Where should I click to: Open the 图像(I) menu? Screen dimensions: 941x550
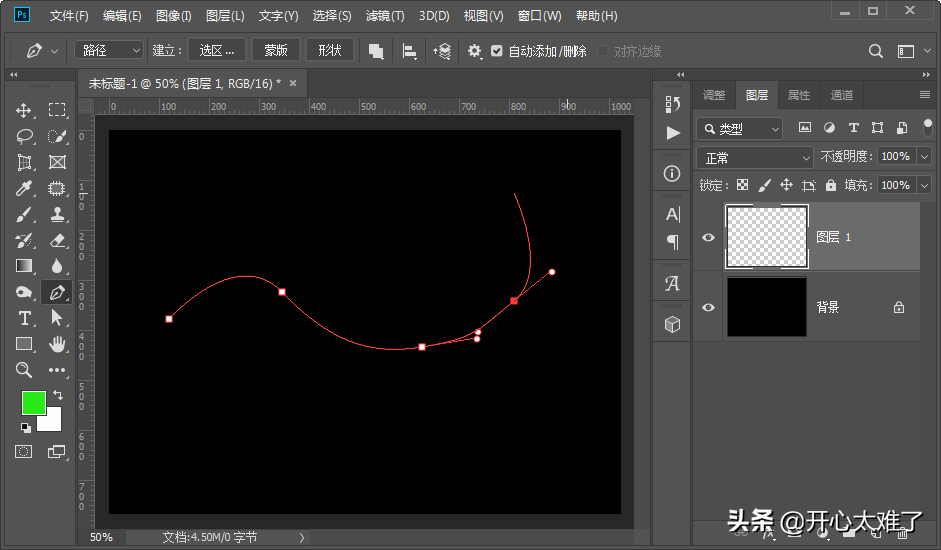(x=173, y=16)
